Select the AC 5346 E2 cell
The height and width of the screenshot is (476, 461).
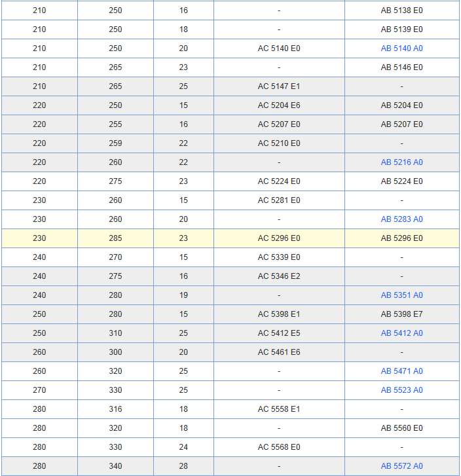[279, 276]
